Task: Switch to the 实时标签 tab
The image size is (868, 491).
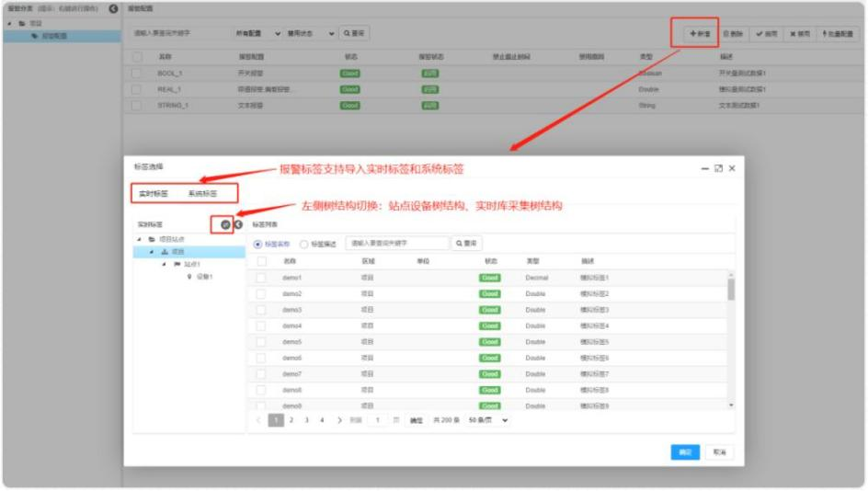Action: click(154, 194)
